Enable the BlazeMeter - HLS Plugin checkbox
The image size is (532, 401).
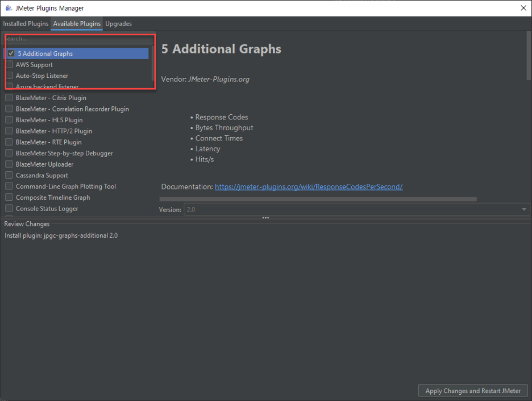pyautogui.click(x=9, y=120)
